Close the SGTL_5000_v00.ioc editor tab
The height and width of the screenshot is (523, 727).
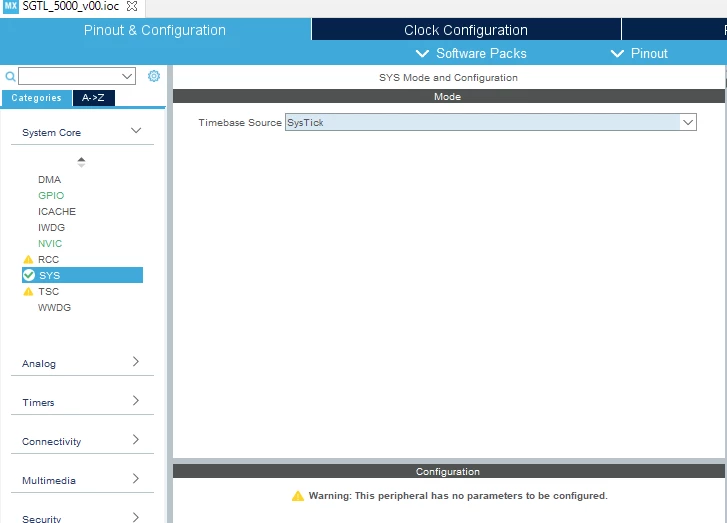132,6
